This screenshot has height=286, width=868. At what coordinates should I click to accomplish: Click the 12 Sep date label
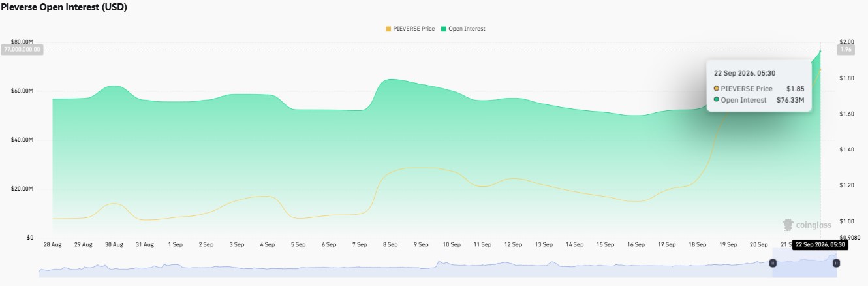[x=513, y=244]
